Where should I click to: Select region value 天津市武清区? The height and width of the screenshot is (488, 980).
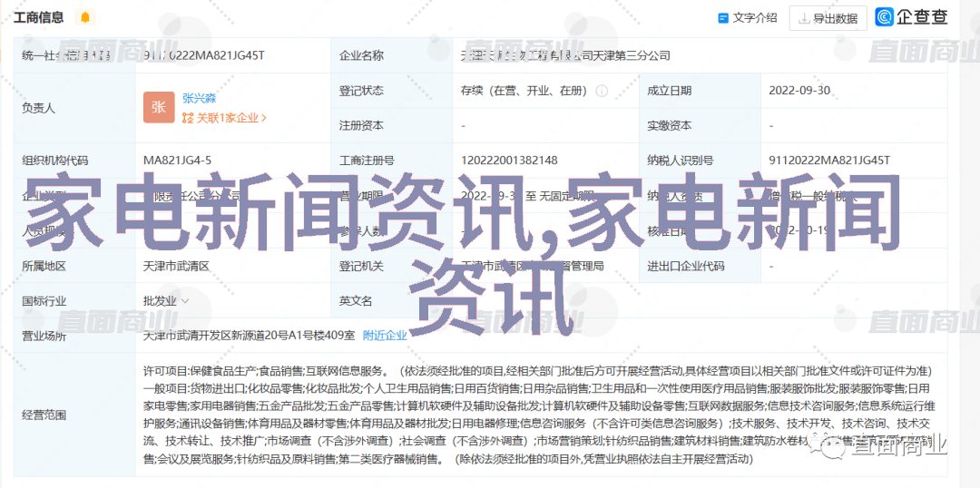(176, 266)
